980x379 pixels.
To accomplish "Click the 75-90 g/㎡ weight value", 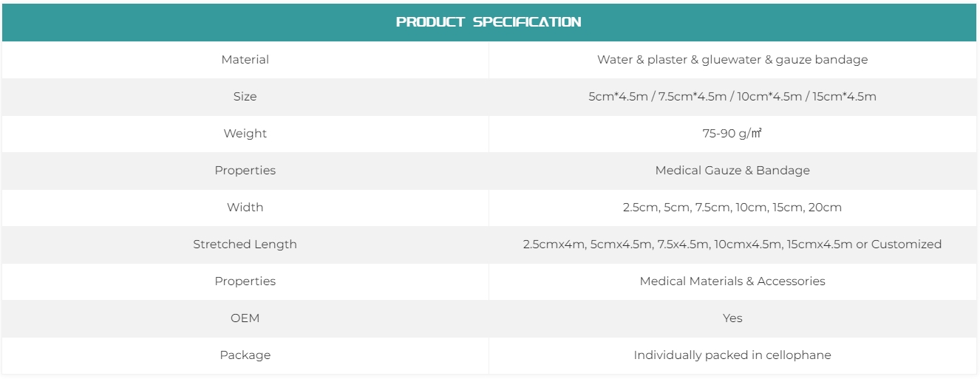I will tap(732, 134).
